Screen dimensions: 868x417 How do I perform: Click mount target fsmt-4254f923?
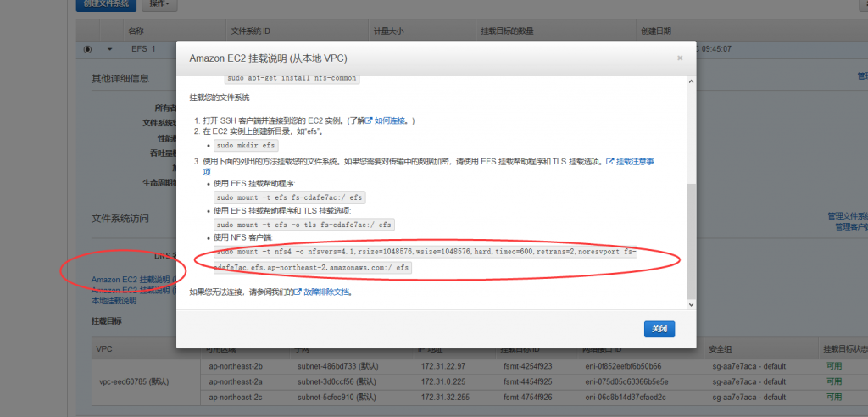pyautogui.click(x=527, y=366)
